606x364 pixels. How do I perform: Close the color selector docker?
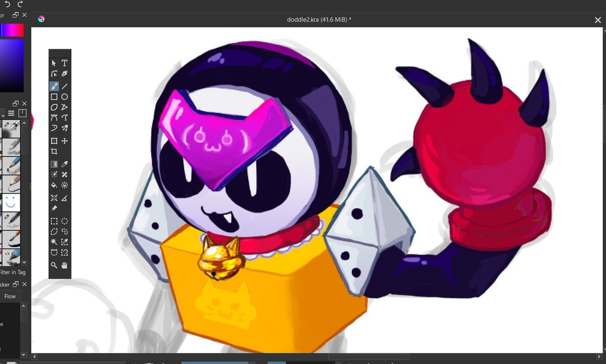(24, 15)
